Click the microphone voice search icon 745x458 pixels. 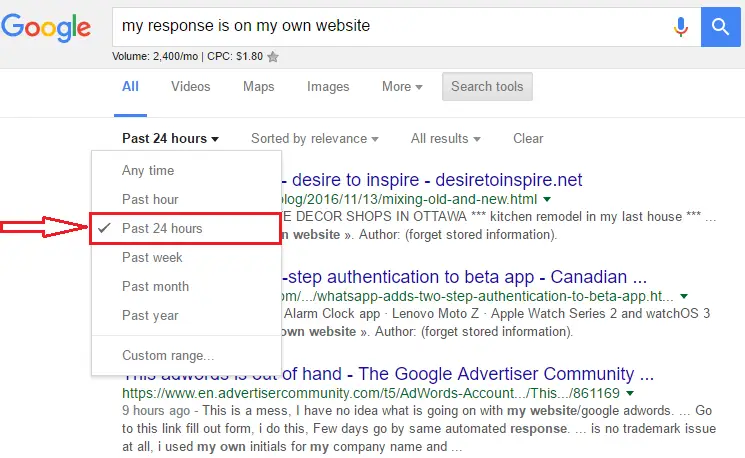pyautogui.click(x=681, y=26)
